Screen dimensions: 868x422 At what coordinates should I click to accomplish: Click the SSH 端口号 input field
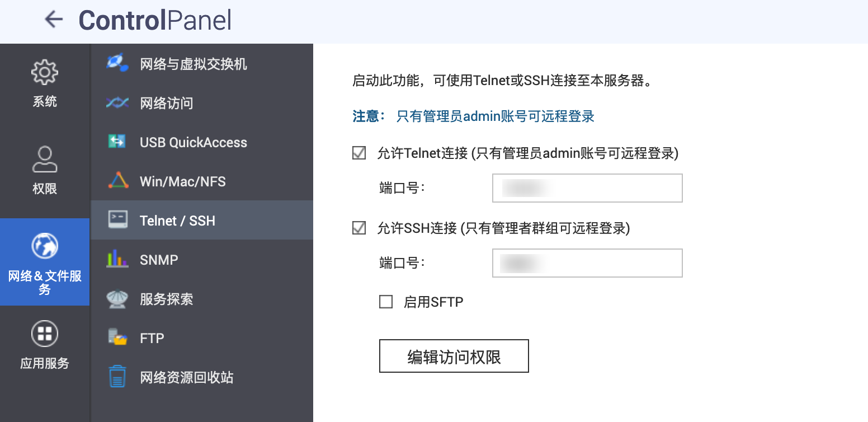(x=587, y=263)
